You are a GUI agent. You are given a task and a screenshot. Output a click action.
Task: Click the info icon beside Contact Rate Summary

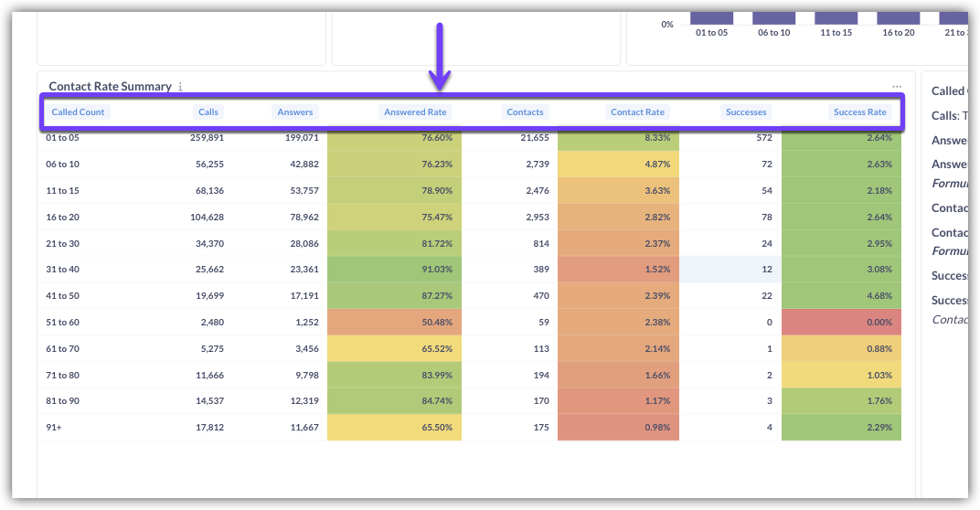(180, 87)
